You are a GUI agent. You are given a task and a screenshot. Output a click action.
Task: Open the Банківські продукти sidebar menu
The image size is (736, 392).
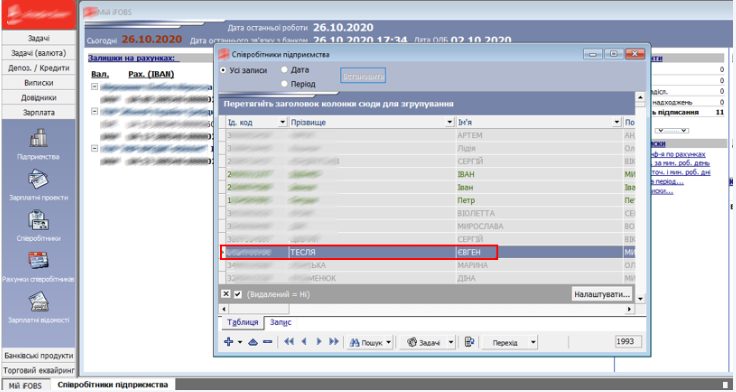(x=38, y=355)
